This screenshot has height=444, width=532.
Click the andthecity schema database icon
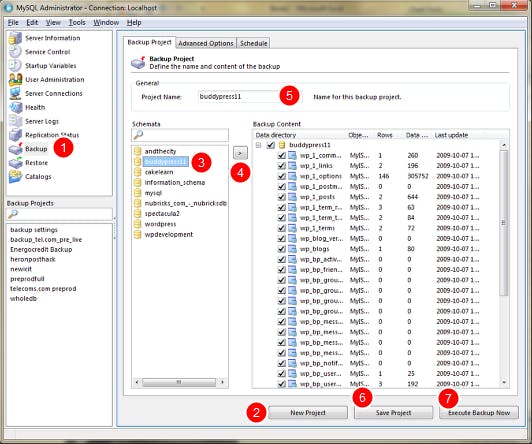point(137,151)
